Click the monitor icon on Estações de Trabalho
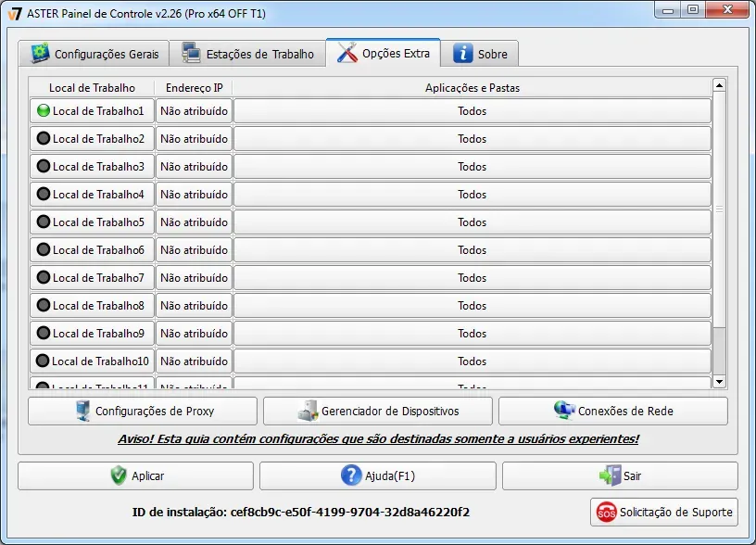The image size is (756, 545). [191, 54]
